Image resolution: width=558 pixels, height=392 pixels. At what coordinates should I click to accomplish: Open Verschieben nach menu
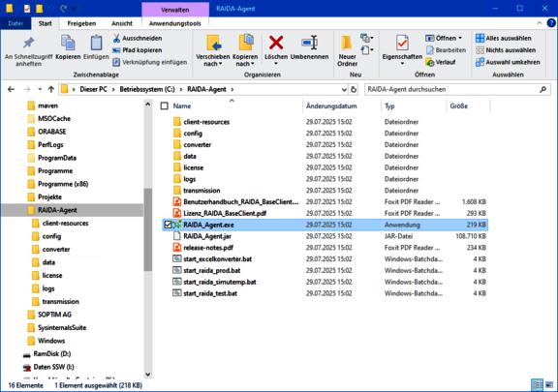(x=213, y=51)
